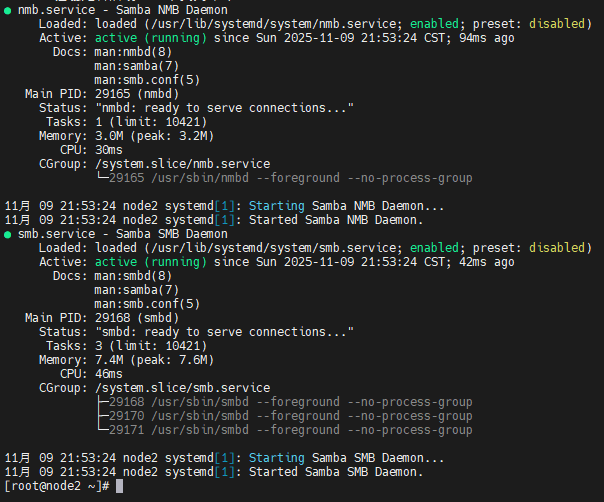
Task: Click the "nmbd: ready to serve connections..." status
Action: (x=225, y=108)
